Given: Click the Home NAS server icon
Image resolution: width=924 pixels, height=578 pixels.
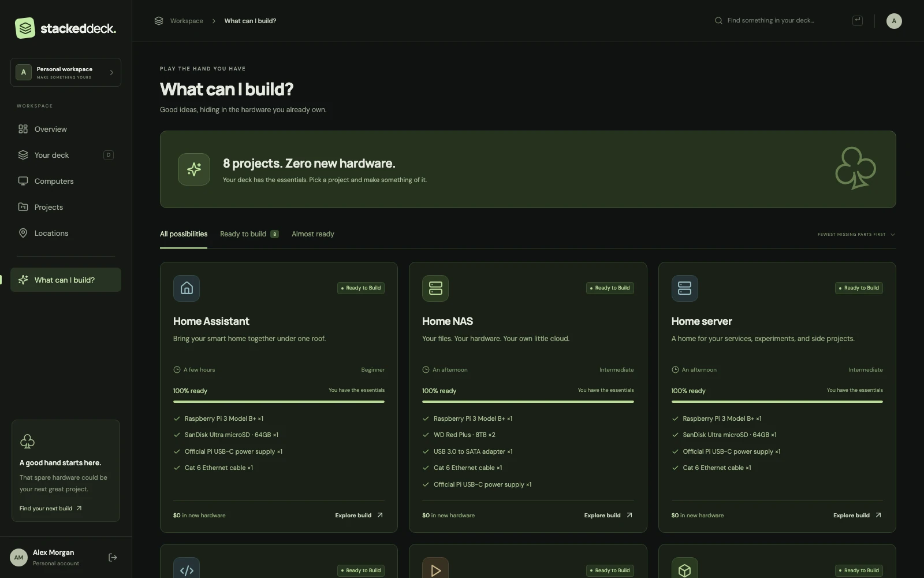Looking at the screenshot, I should coord(435,288).
